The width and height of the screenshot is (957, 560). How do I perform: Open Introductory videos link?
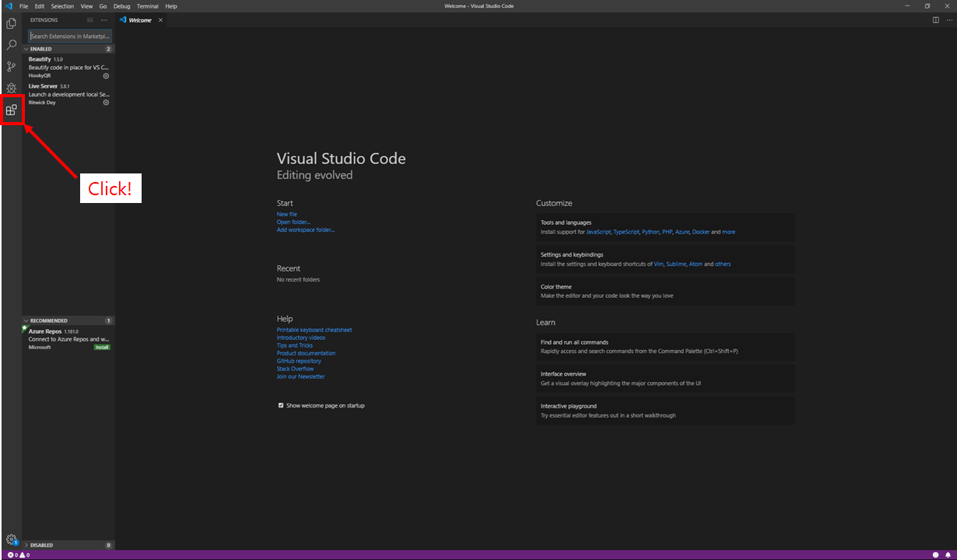(301, 338)
